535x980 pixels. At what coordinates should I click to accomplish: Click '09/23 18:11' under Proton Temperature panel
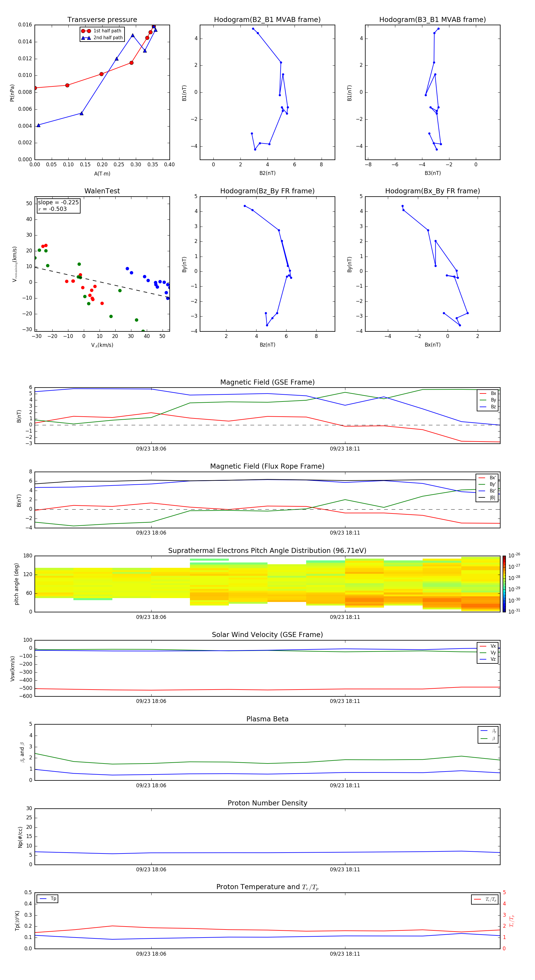tap(345, 954)
